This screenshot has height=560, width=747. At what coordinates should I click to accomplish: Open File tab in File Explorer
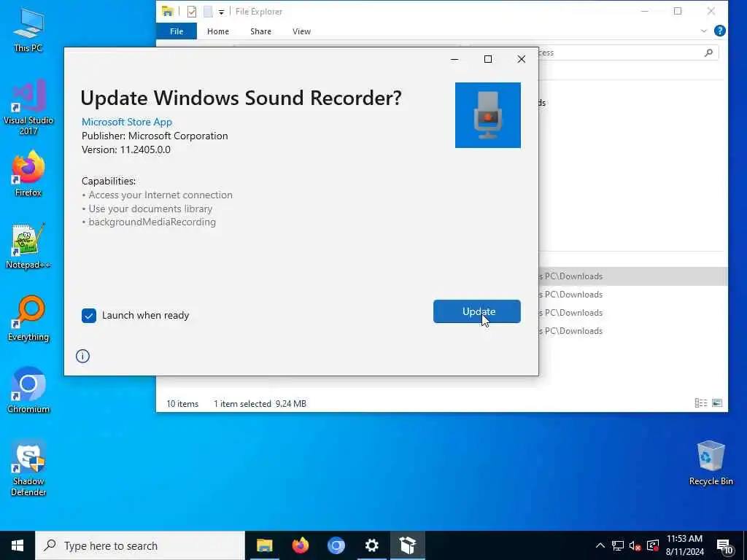pyautogui.click(x=177, y=31)
